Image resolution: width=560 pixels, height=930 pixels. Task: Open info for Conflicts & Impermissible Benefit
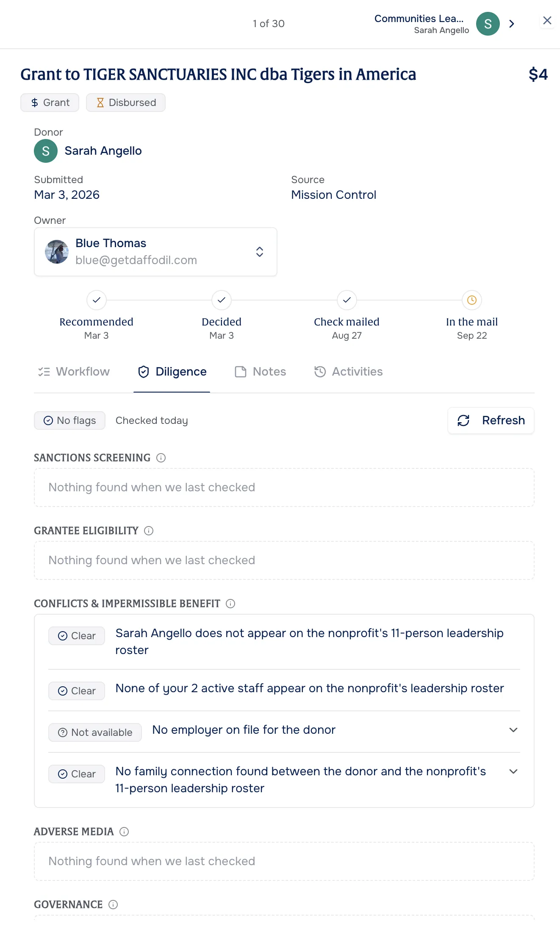(x=230, y=604)
